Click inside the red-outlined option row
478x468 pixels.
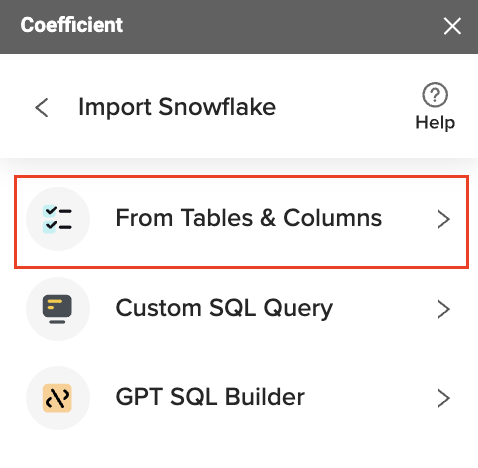pos(241,222)
